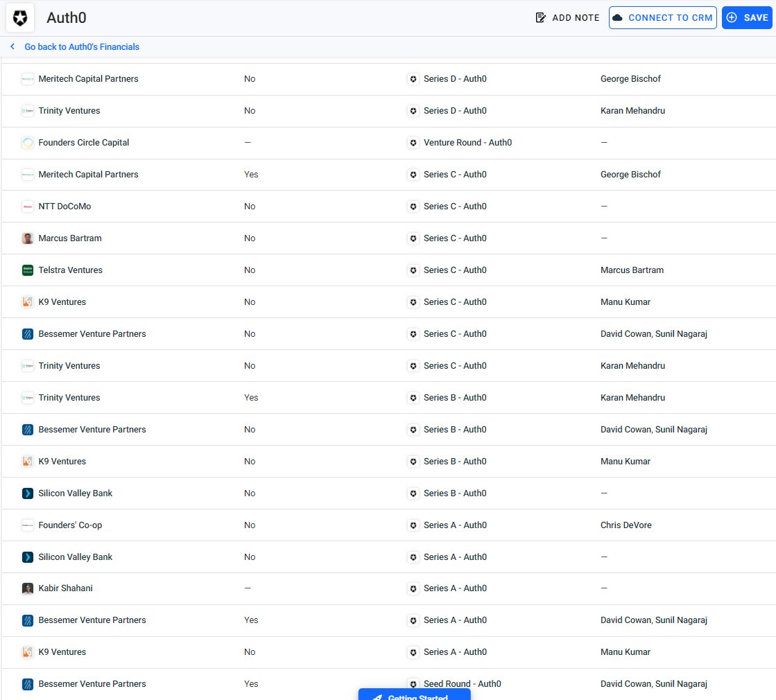Open Venture Round - Auth0 link
Image resolution: width=776 pixels, height=700 pixels.
click(467, 143)
